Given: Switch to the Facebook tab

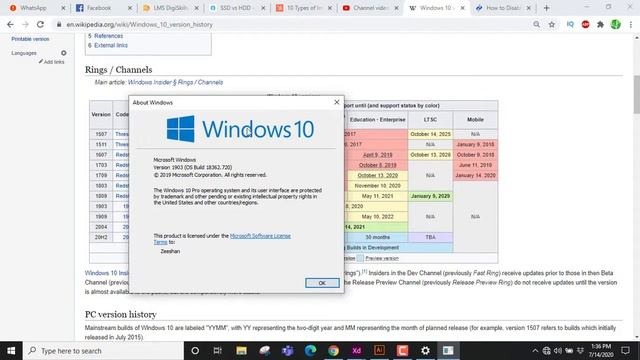Looking at the screenshot, I should [x=98, y=8].
